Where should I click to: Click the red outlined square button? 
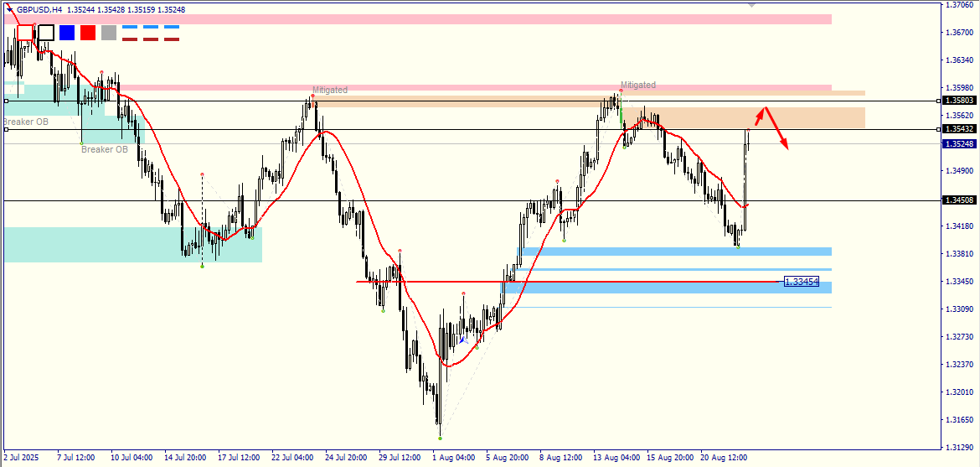(25, 33)
